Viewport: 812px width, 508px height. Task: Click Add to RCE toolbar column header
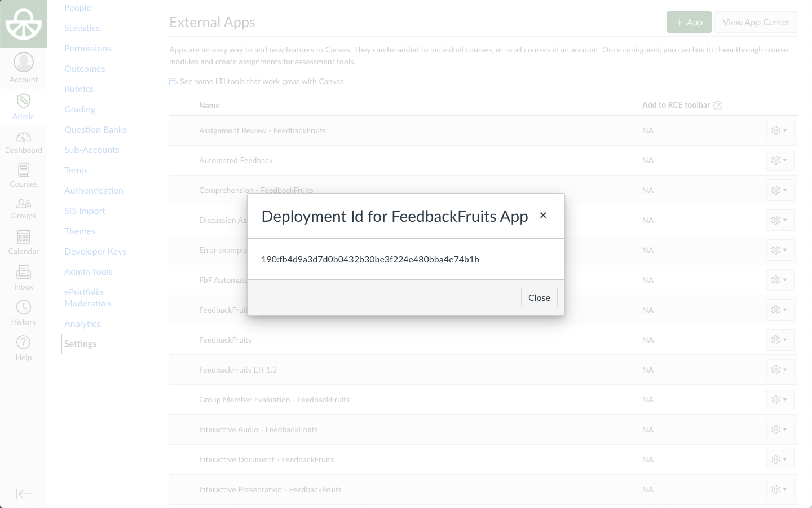coord(676,105)
